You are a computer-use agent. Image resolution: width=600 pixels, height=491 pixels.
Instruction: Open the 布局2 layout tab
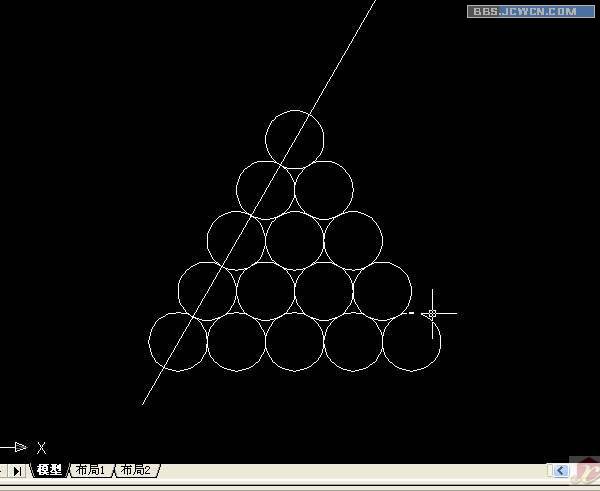[135, 470]
